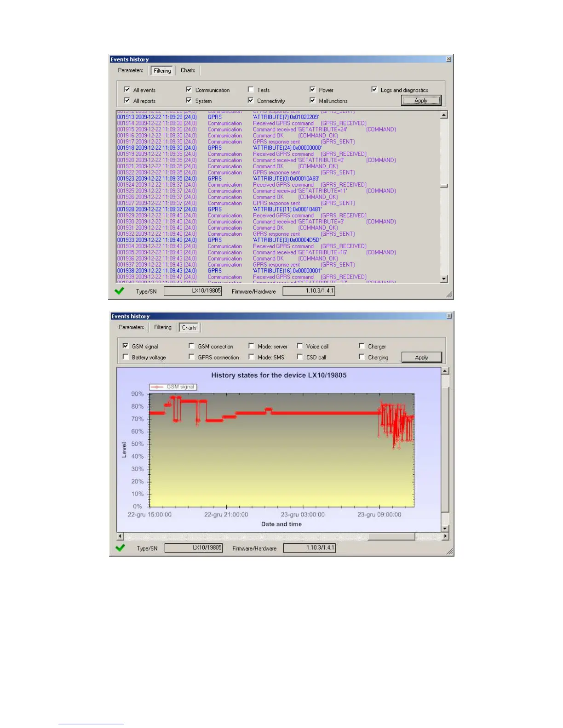Screen dimensions: 563x728
Task: Enable the Tests filter checkbox
Action: click(251, 90)
